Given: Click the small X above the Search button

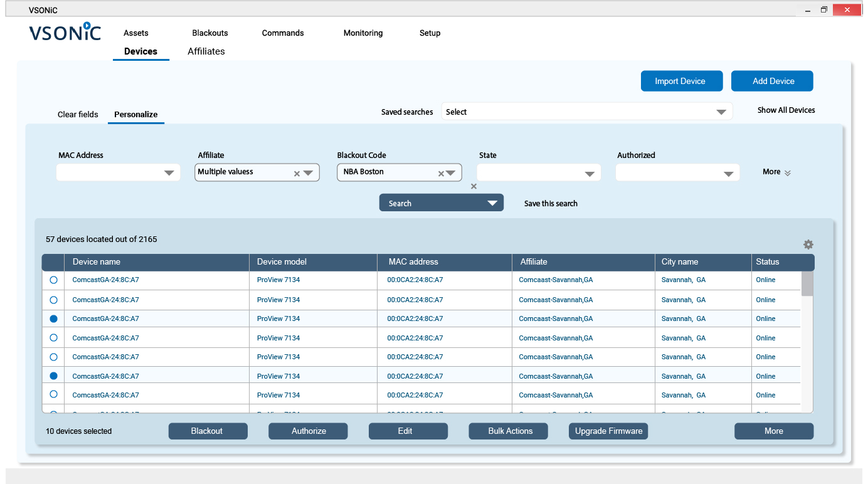Looking at the screenshot, I should coord(474,186).
